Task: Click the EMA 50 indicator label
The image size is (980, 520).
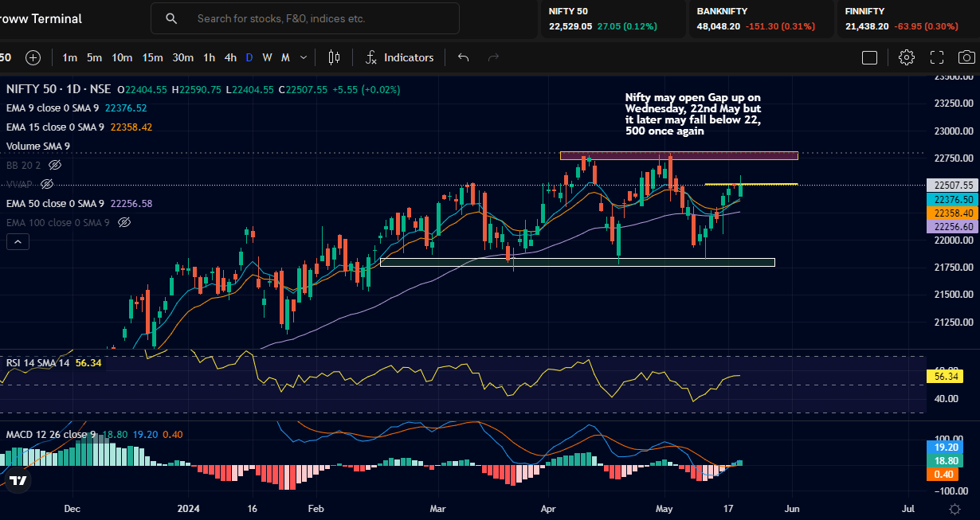Action: pos(55,203)
